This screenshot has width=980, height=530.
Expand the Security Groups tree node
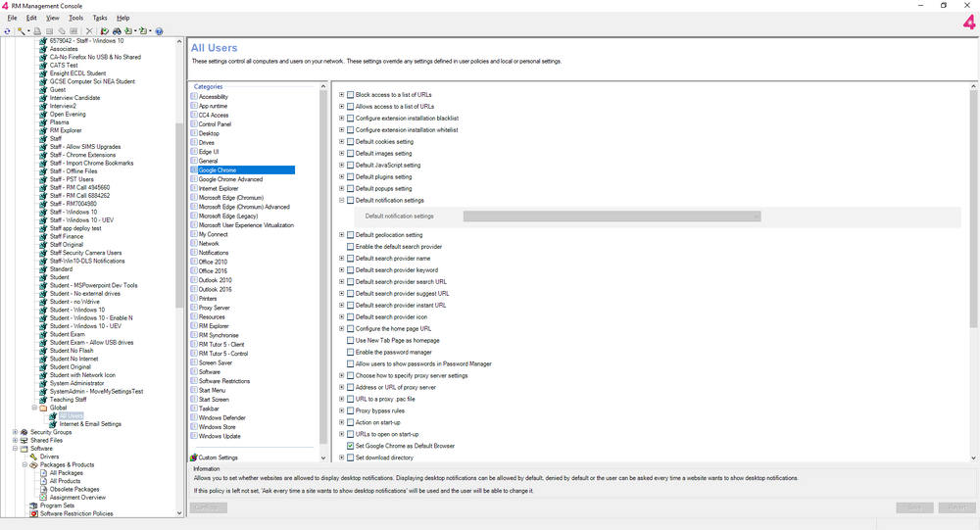click(15, 432)
